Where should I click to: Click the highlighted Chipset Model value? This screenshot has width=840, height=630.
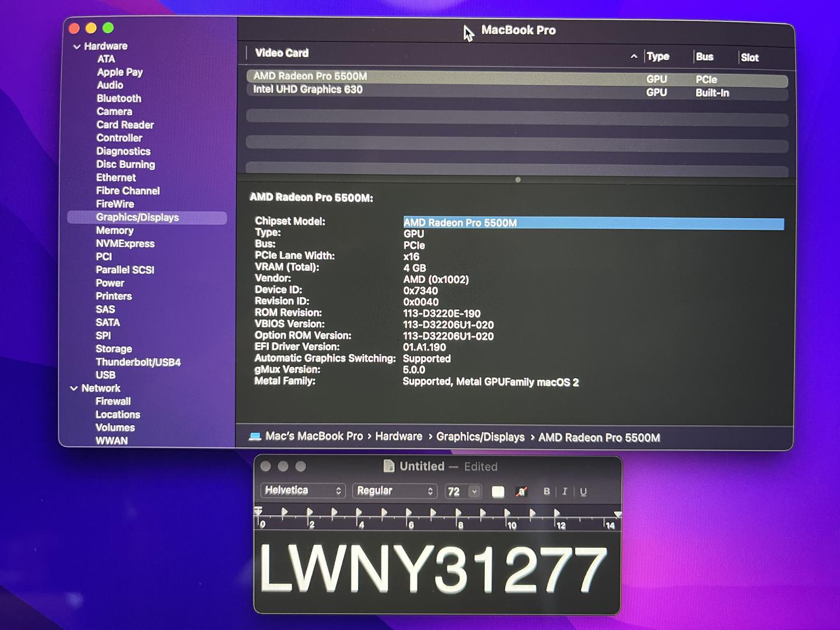(x=593, y=223)
